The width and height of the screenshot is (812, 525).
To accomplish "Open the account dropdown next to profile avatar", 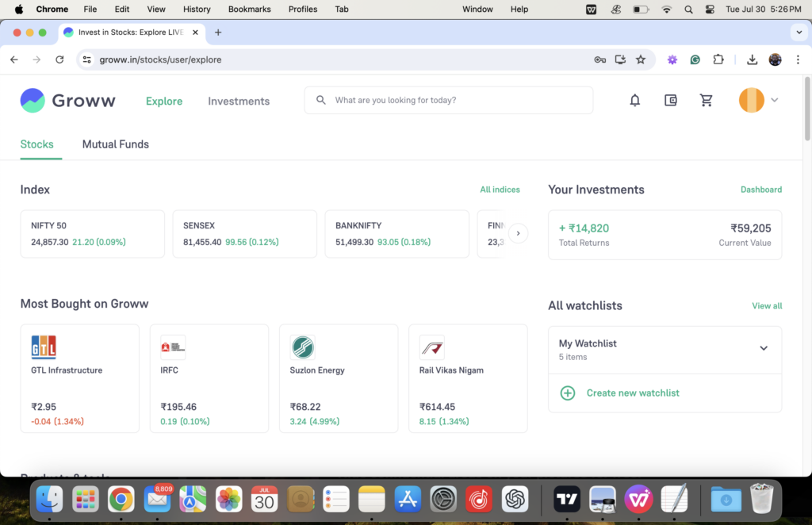I will tap(772, 100).
